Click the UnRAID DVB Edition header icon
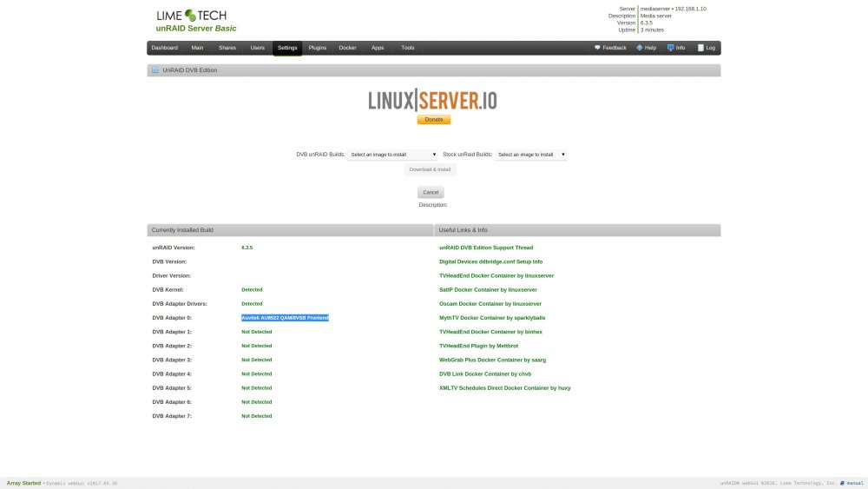 [155, 70]
